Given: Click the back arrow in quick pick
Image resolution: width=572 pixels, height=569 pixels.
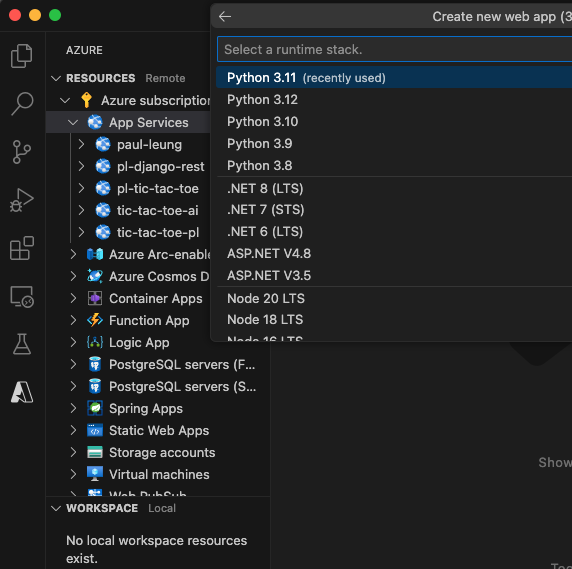Looking at the screenshot, I should pyautogui.click(x=225, y=16).
